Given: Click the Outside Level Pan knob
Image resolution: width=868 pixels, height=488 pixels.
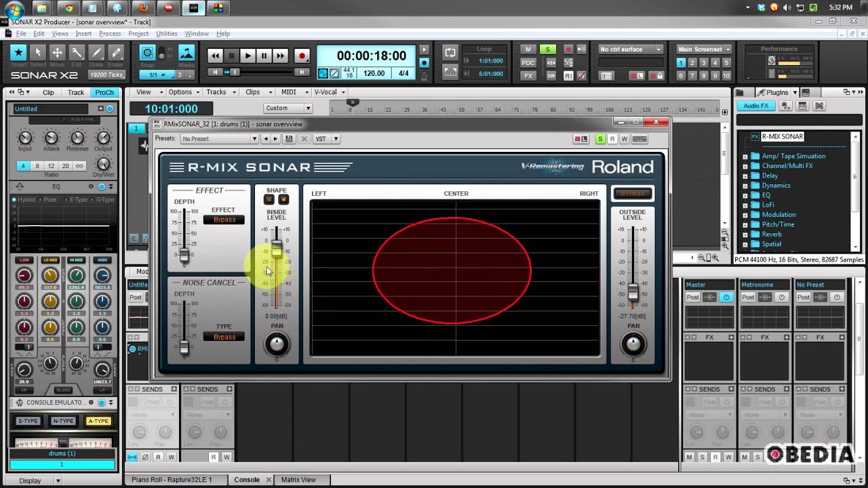Looking at the screenshot, I should (x=633, y=344).
